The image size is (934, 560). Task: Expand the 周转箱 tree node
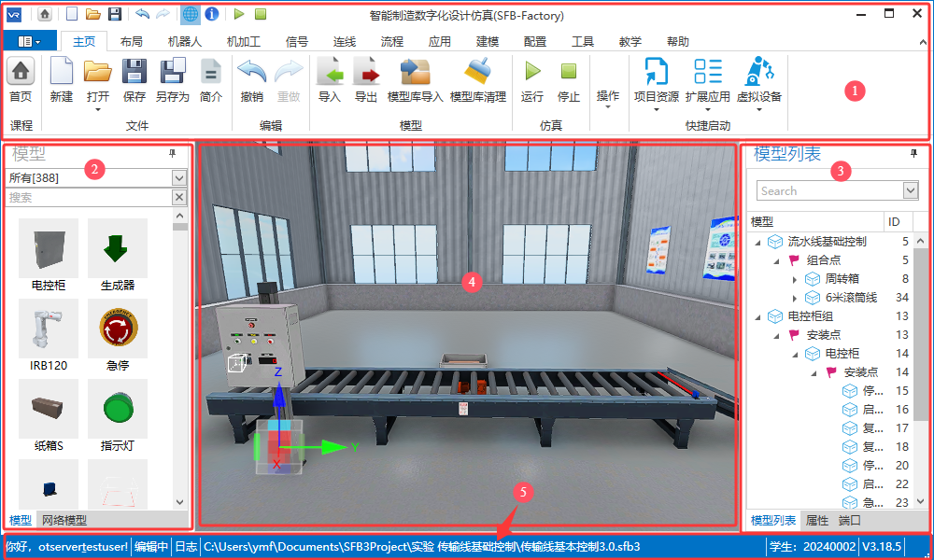[795, 279]
